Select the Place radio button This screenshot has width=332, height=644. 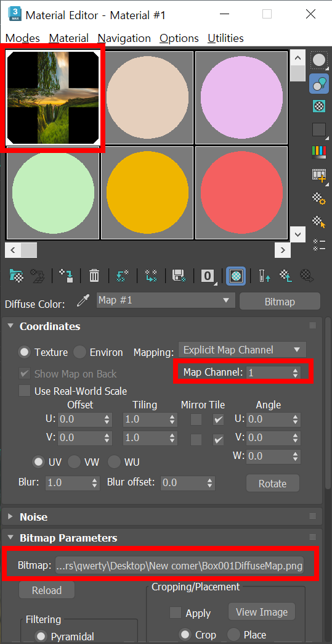point(233,634)
